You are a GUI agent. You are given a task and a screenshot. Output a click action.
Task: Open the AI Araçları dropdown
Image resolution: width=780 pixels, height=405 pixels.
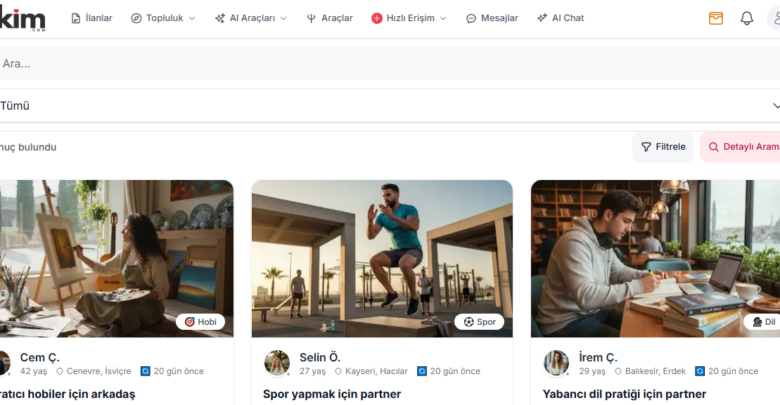[251, 18]
